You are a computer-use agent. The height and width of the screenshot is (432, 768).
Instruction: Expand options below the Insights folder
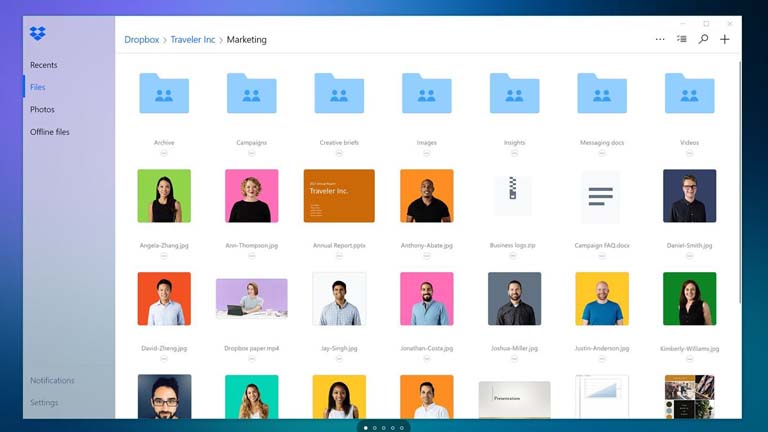pyautogui.click(x=514, y=153)
